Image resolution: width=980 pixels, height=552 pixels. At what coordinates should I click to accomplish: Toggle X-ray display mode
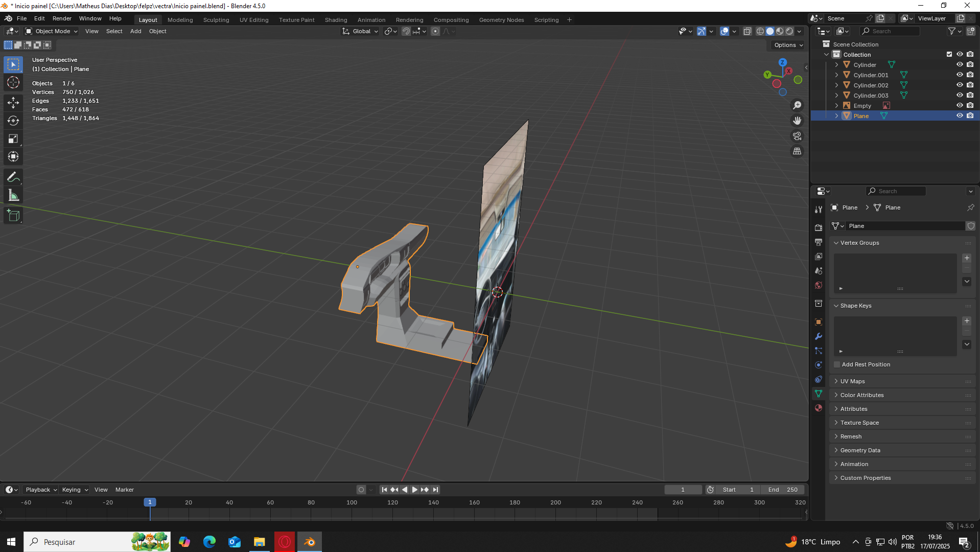748,31
